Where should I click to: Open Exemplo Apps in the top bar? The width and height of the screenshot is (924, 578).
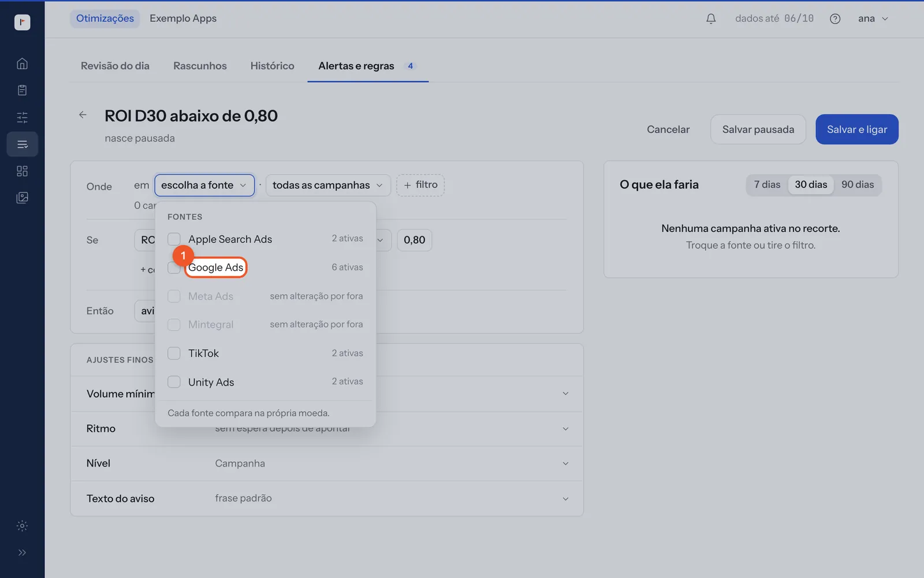183,18
